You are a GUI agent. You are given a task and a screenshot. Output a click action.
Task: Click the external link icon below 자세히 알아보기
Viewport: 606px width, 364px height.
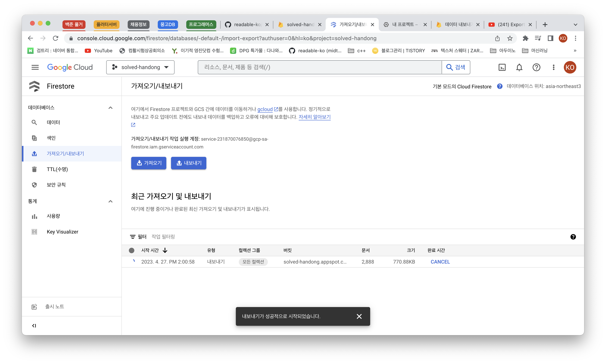click(x=133, y=125)
